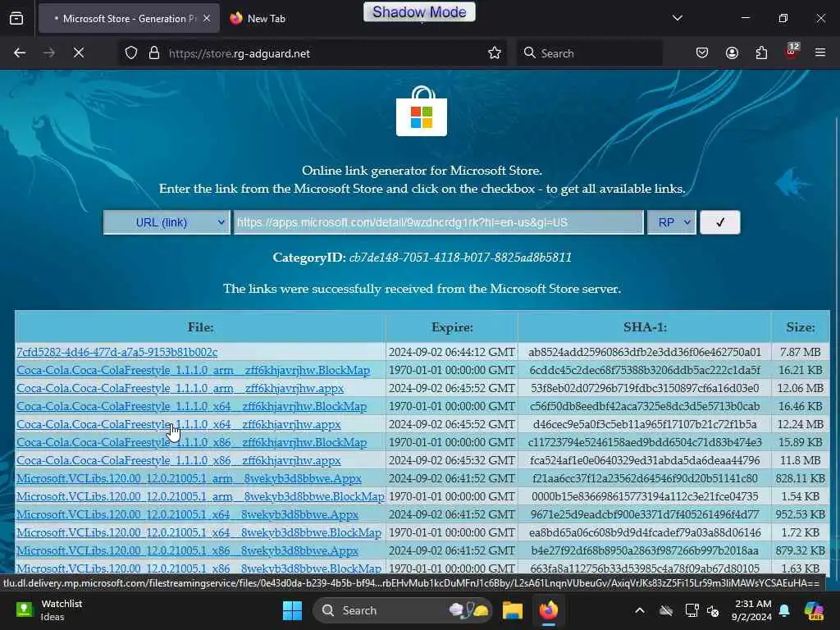Open Coca-ColaFreestyle x64 BlockMap link
This screenshot has width=840, height=630.
coord(191,407)
